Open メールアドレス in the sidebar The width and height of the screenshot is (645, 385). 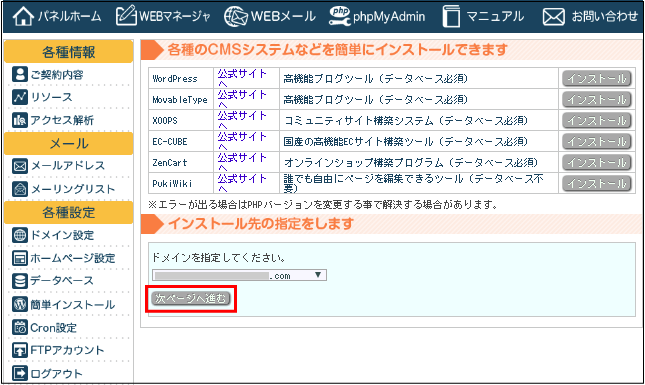tap(58, 166)
